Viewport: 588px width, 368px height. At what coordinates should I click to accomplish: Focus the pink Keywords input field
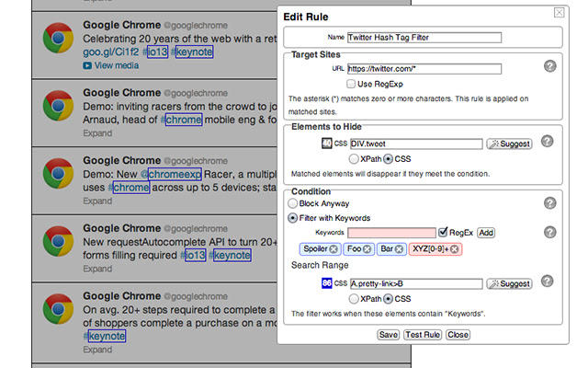(x=391, y=233)
